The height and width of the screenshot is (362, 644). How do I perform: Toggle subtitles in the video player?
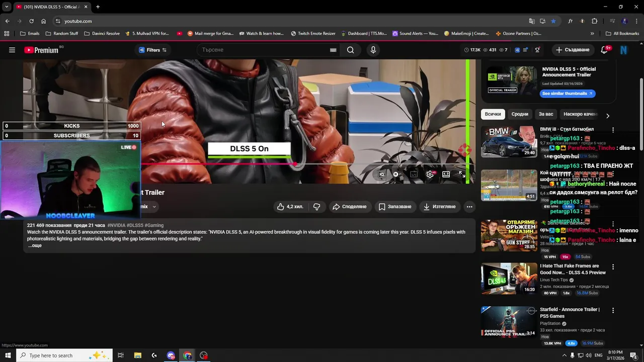click(x=414, y=174)
